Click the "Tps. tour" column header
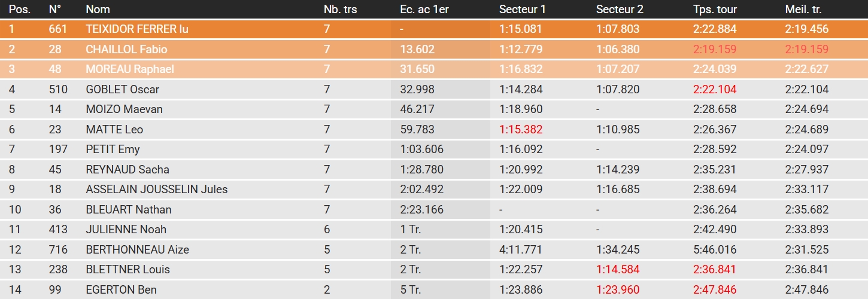Screen dimensions: 868x299 (715, 10)
